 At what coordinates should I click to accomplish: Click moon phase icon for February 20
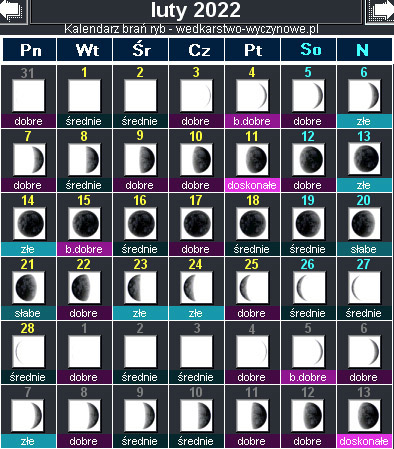tap(364, 223)
